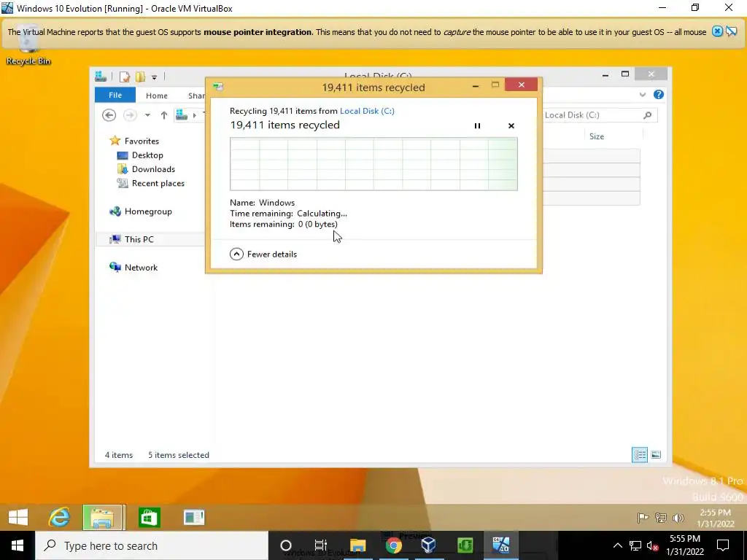Launch Chrome from host taskbar
This screenshot has width=747, height=560.
pyautogui.click(x=393, y=545)
